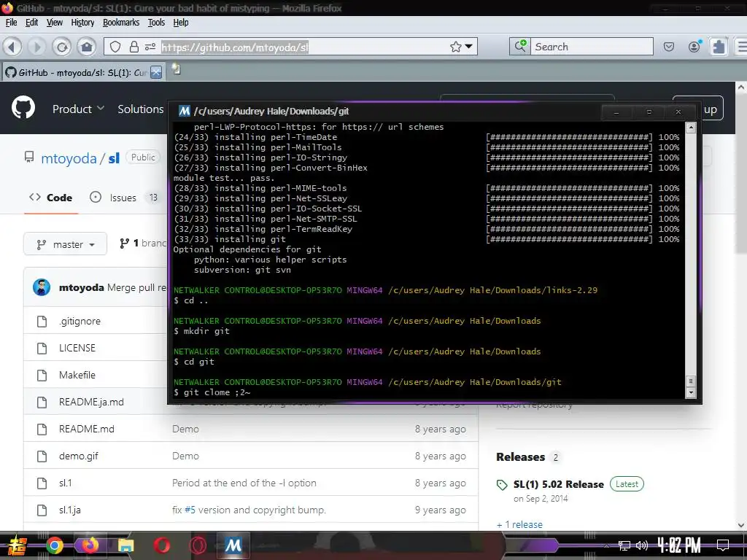Close the GitHub browser tab

[156, 72]
